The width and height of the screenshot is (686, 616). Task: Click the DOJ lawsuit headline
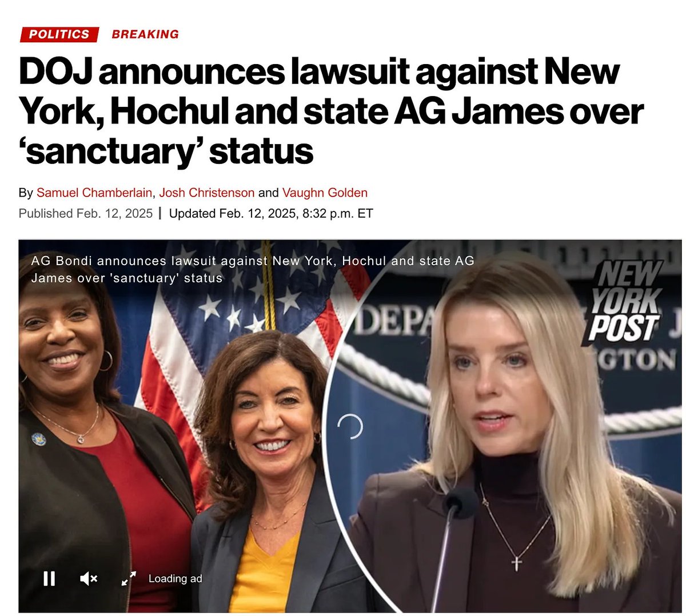[332, 112]
